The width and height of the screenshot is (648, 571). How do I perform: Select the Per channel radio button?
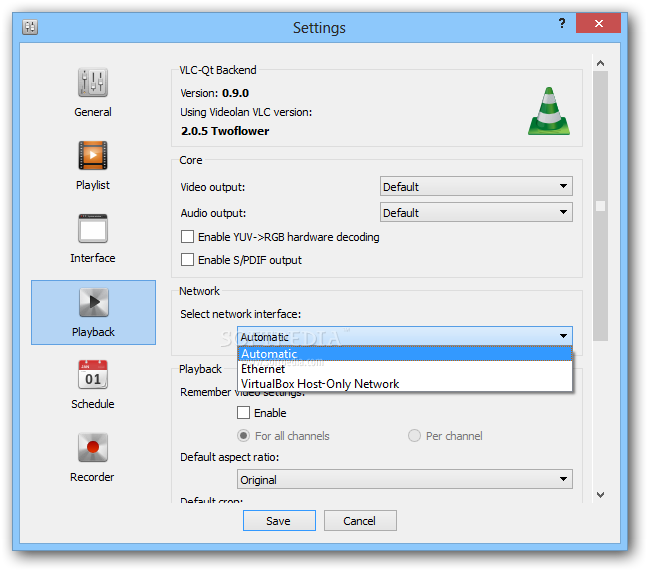[414, 435]
